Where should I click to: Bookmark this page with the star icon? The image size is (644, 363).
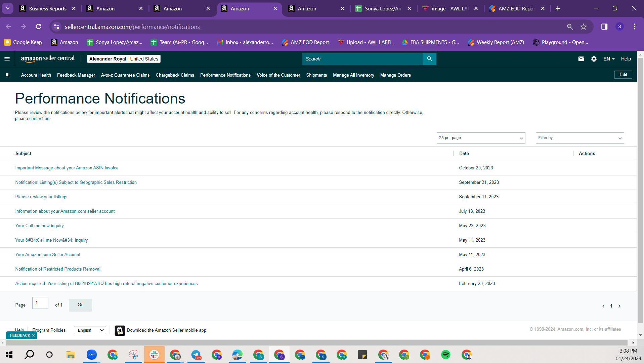584,27
